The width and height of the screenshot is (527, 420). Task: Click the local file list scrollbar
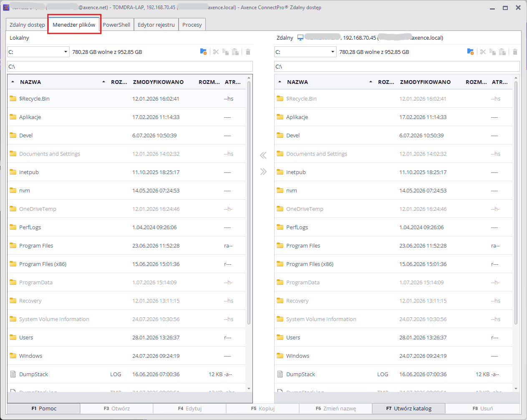tap(249, 202)
